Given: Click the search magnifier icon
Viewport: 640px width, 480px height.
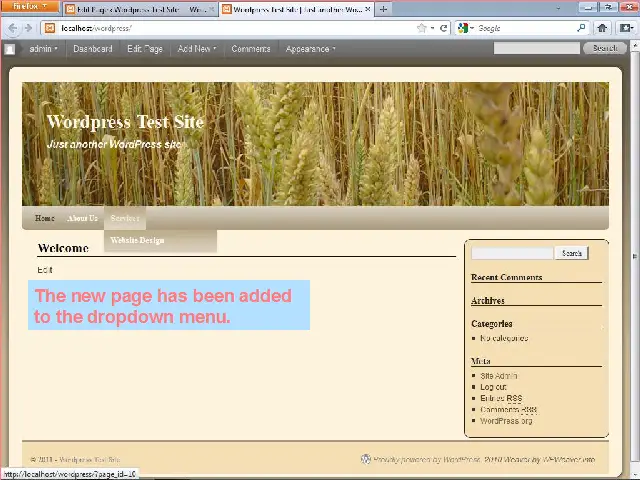Looking at the screenshot, I should tap(581, 28).
